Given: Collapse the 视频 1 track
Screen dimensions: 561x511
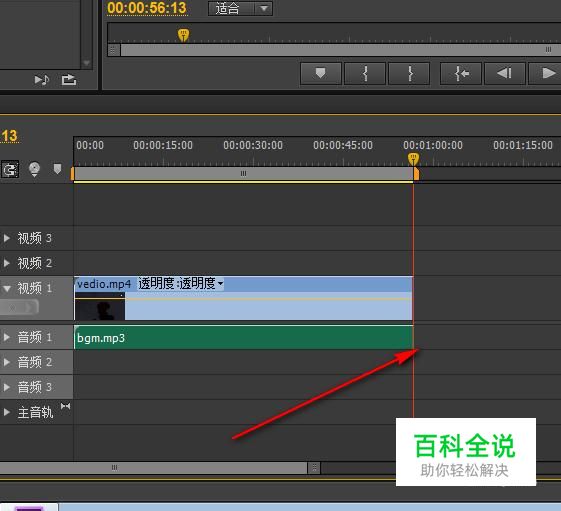Looking at the screenshot, I should coord(7,288).
